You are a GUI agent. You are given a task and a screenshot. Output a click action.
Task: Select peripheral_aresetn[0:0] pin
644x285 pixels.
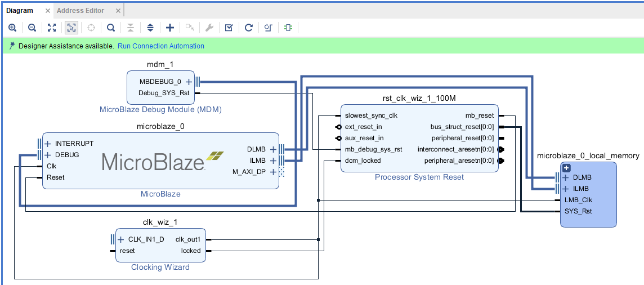459,161
